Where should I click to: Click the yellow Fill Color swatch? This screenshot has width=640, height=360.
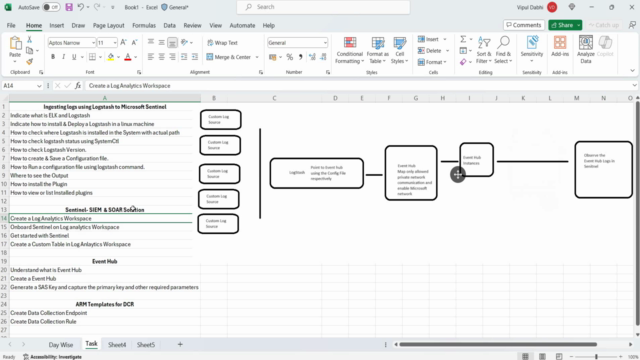coord(111,57)
